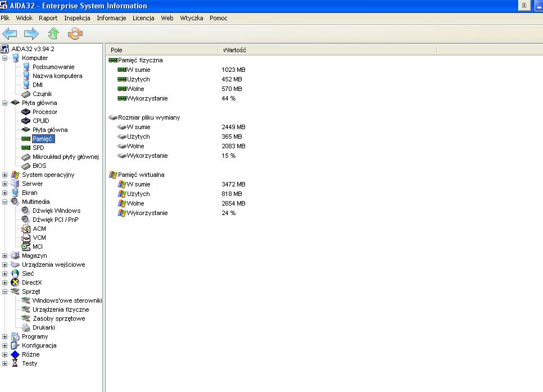Image resolution: width=543 pixels, height=392 pixels.
Task: Expand the Programy tree node
Action: tap(5, 336)
